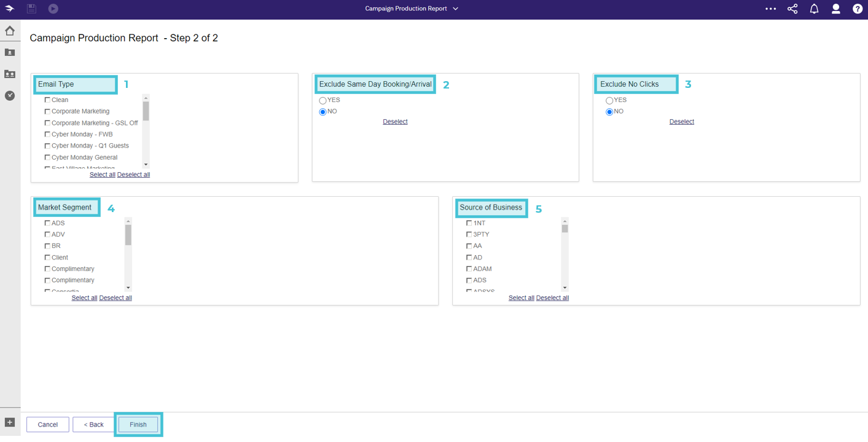Viewport: 868px width, 442px height.
Task: Click the Market Segment list scrollbar thumb
Action: pos(128,235)
